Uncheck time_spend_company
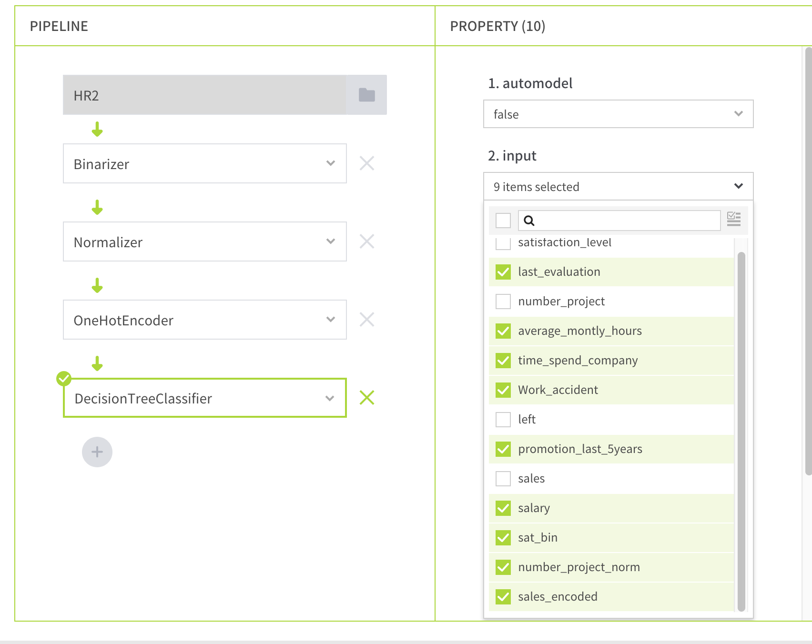The width and height of the screenshot is (812, 644). 503,361
